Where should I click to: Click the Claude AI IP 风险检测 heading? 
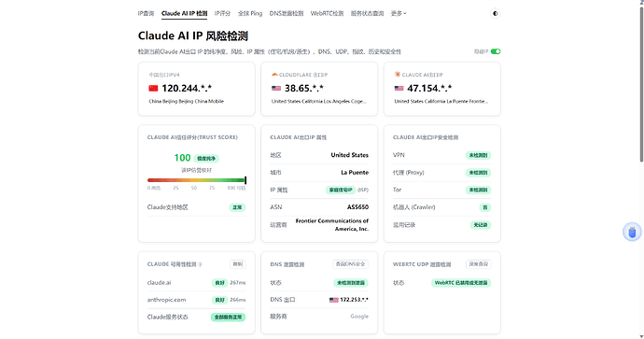(193, 36)
